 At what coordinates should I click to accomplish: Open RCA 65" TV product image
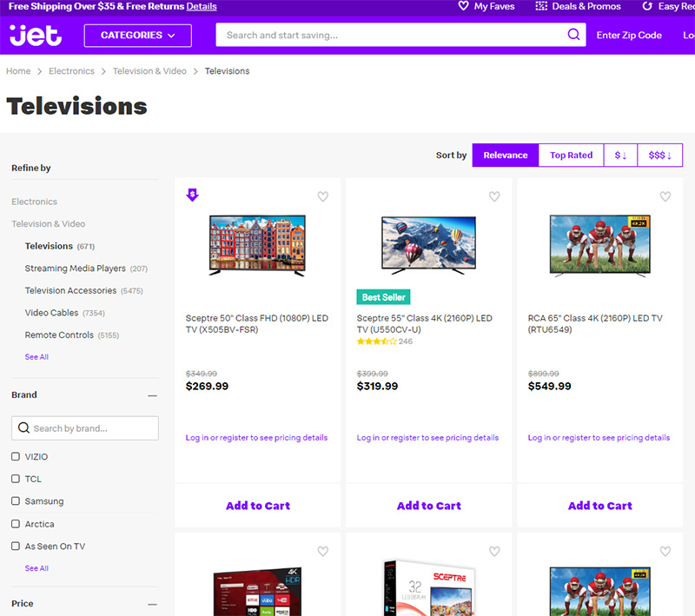(600, 246)
